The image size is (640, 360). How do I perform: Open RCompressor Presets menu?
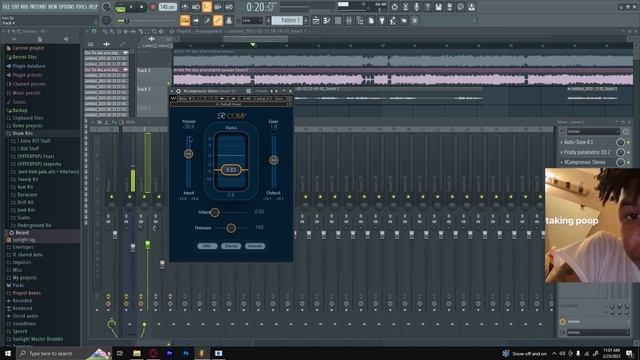tap(262, 91)
